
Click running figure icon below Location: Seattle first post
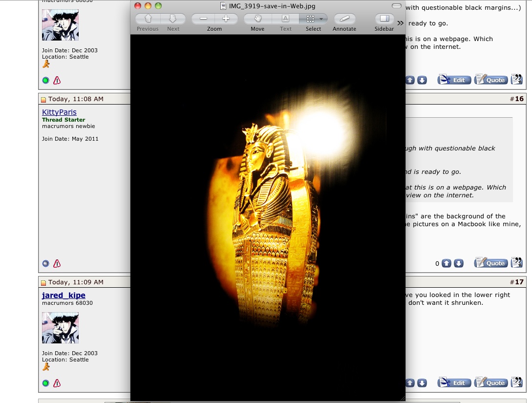click(x=46, y=64)
